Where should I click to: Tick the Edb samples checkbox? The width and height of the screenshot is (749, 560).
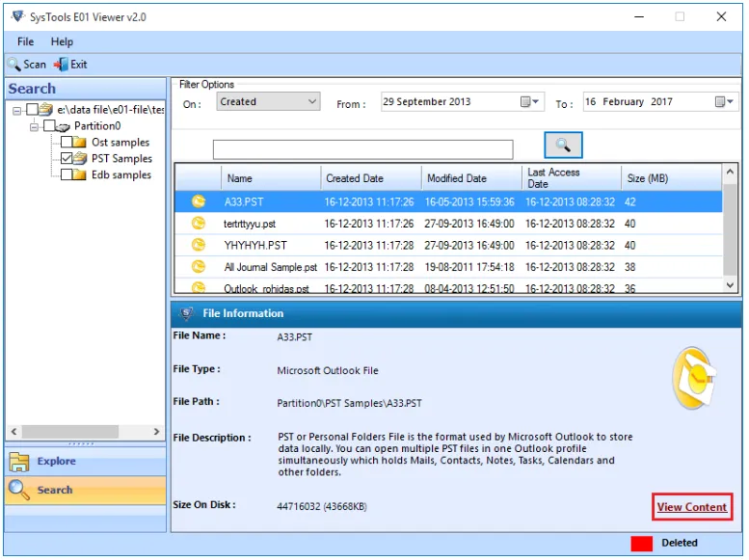67,175
